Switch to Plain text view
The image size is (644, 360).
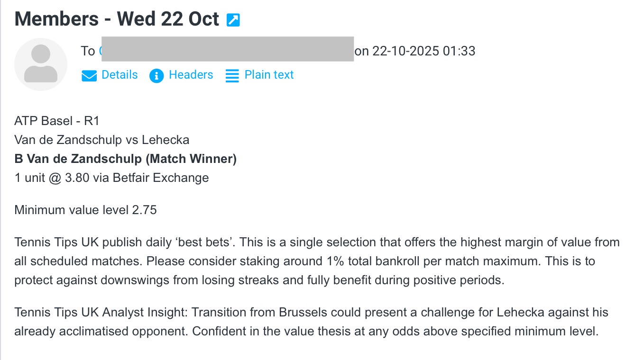[x=269, y=75]
